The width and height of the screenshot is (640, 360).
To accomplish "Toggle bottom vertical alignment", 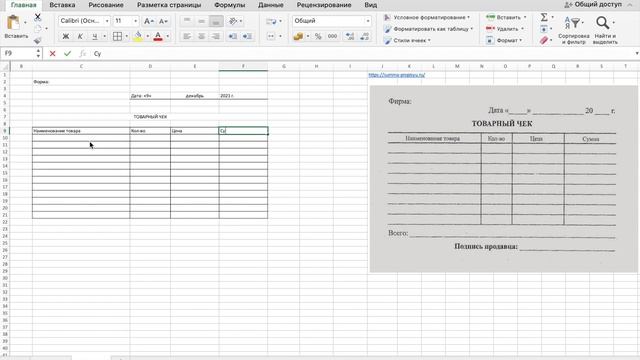I will click(x=216, y=21).
